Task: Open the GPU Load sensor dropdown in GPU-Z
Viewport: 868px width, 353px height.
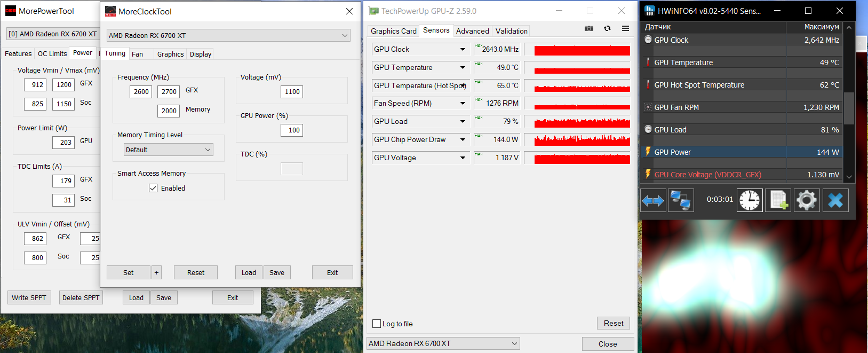Action: coord(463,121)
